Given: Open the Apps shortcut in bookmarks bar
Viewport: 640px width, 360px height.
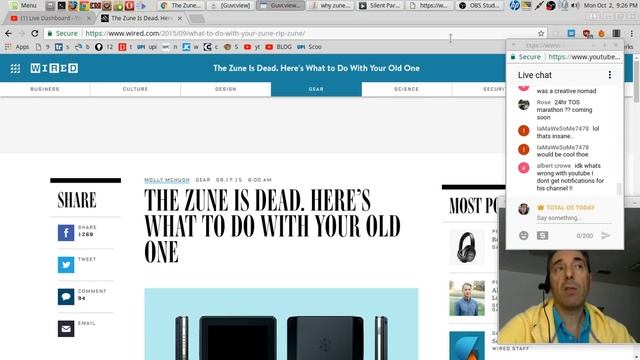Looking at the screenshot, I should pos(17,47).
